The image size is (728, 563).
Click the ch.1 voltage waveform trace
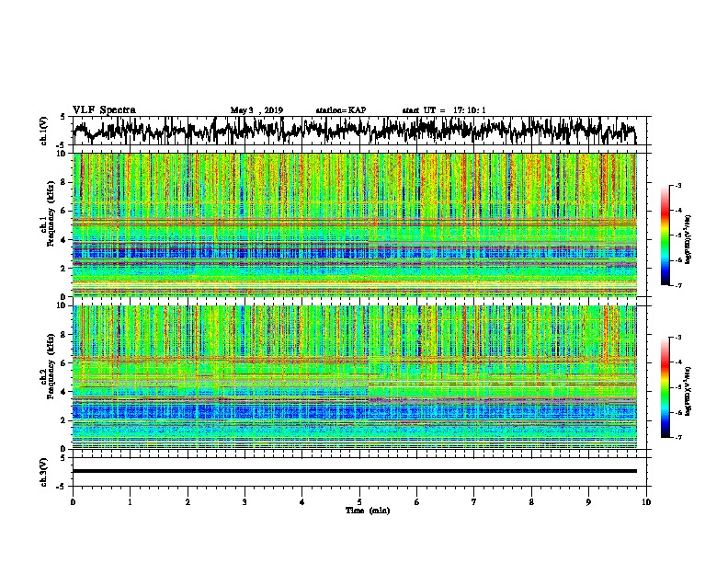pos(354,131)
